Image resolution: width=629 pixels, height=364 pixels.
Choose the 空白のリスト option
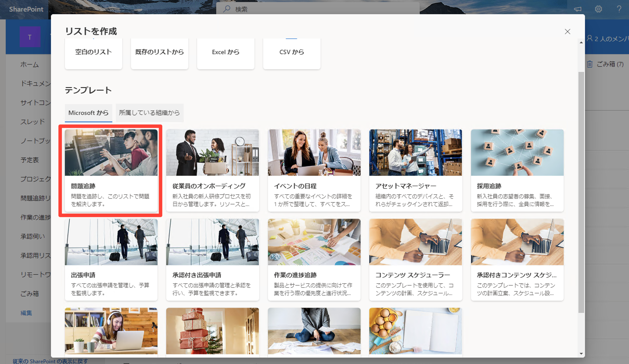(x=93, y=52)
